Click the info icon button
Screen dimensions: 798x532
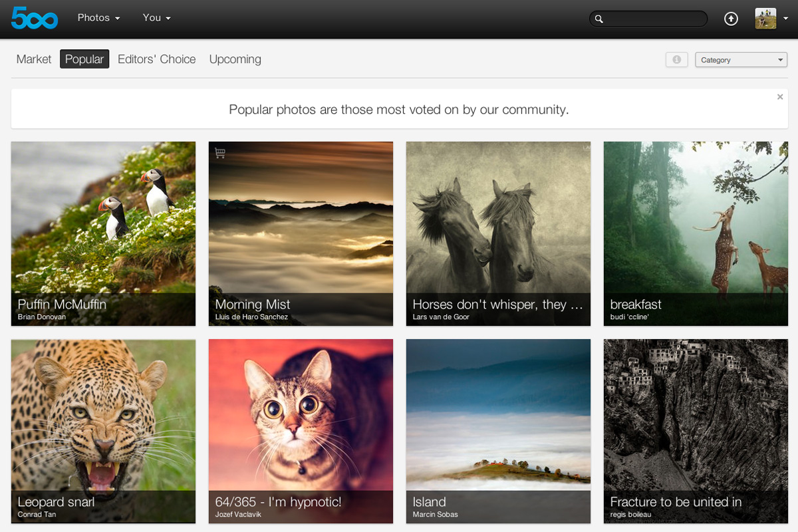[x=676, y=60]
